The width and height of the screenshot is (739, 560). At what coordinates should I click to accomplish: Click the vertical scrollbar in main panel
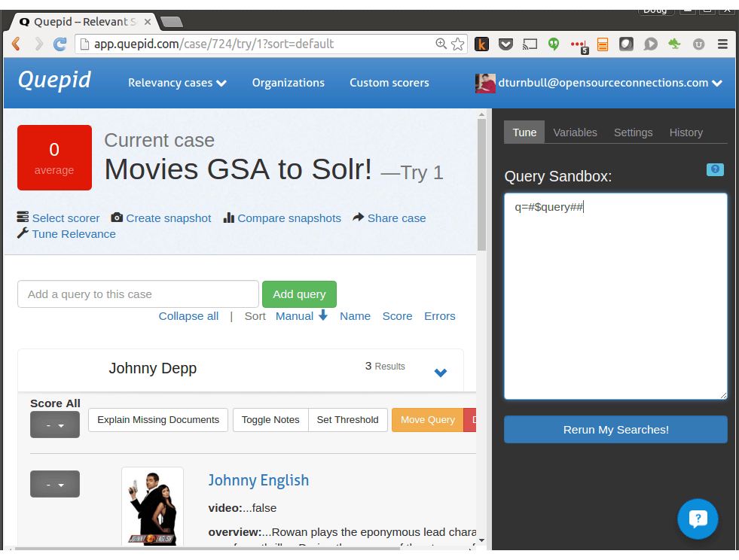tap(481, 184)
